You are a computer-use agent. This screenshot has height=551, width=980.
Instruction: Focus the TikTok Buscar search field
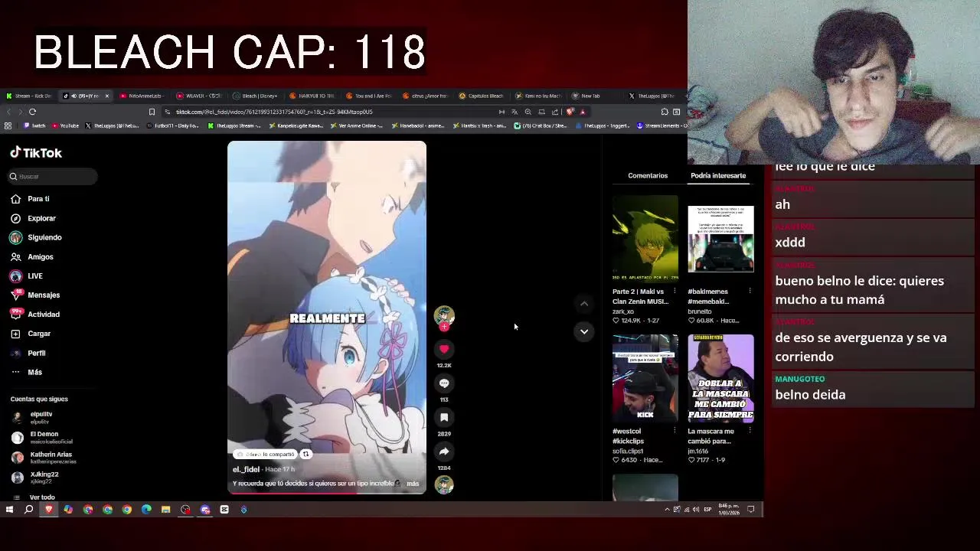[53, 177]
